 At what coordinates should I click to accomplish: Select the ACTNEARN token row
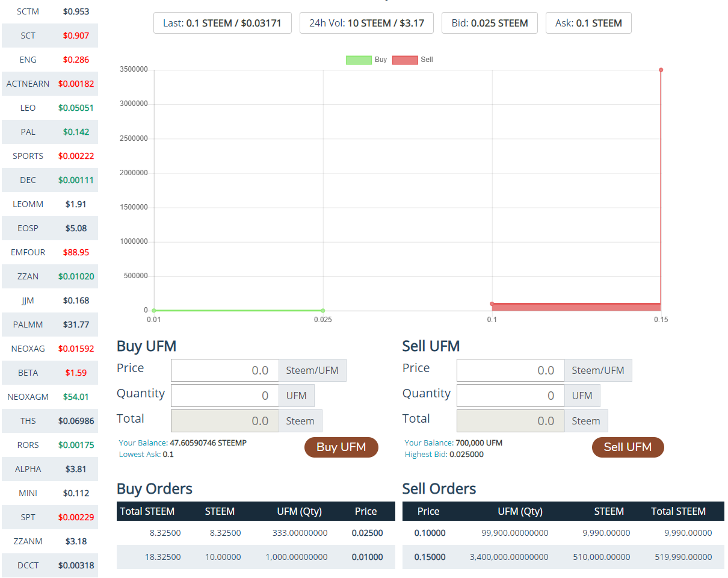coord(50,84)
